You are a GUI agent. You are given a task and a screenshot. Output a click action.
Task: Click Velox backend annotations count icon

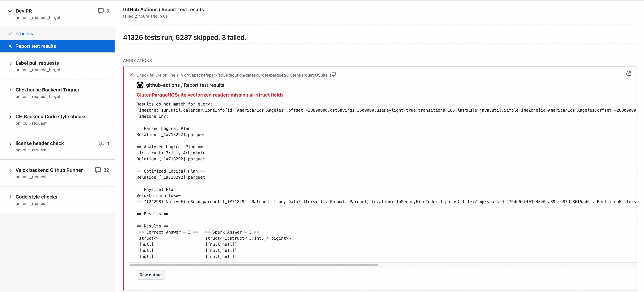click(98, 170)
